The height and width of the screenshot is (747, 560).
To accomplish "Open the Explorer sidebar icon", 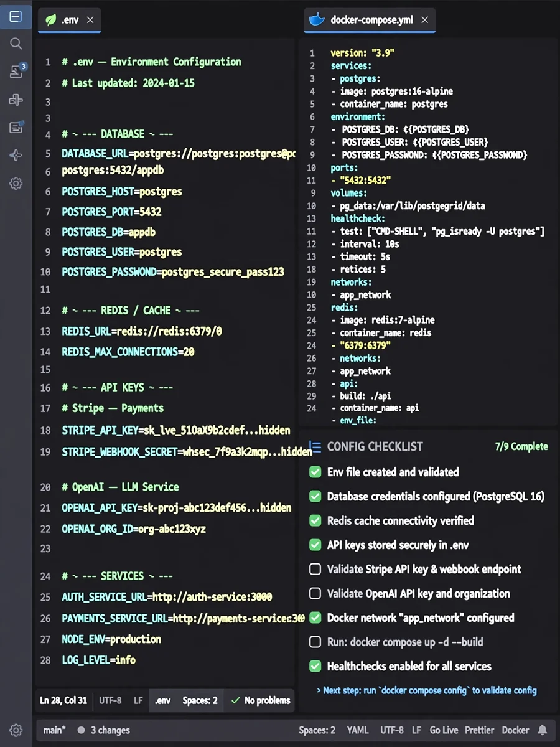I will (x=16, y=16).
